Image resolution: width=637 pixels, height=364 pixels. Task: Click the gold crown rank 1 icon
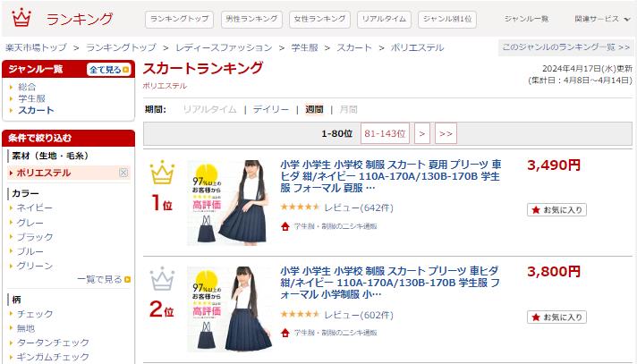(162, 173)
